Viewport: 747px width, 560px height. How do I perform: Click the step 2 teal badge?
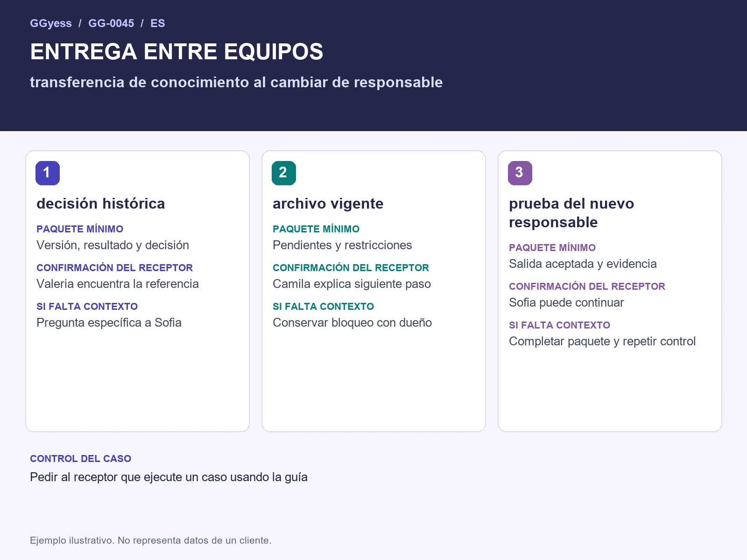point(284,173)
